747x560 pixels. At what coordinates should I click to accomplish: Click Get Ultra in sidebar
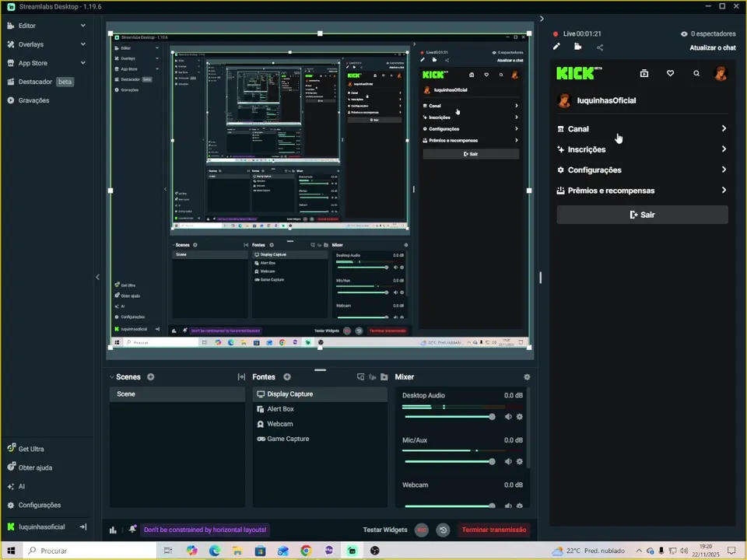pyautogui.click(x=26, y=449)
